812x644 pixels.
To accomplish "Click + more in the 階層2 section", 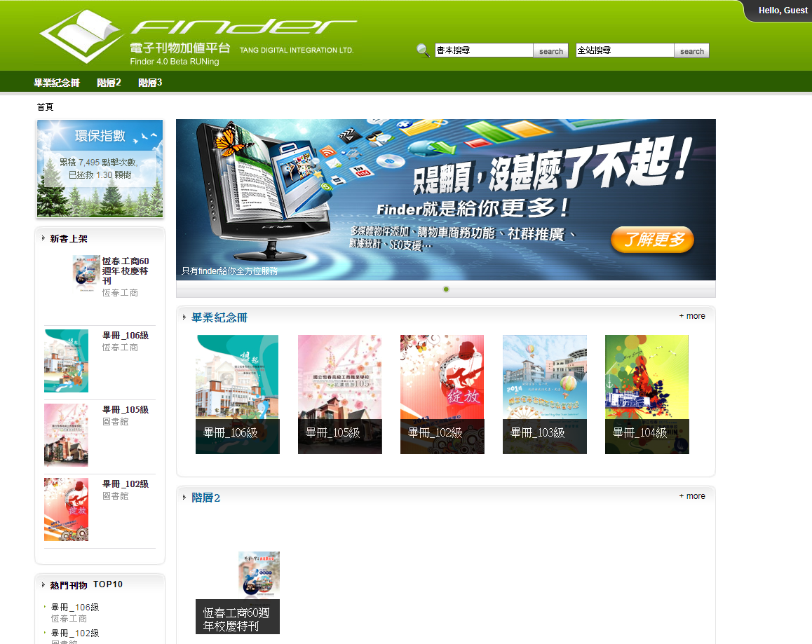I will pyautogui.click(x=692, y=496).
